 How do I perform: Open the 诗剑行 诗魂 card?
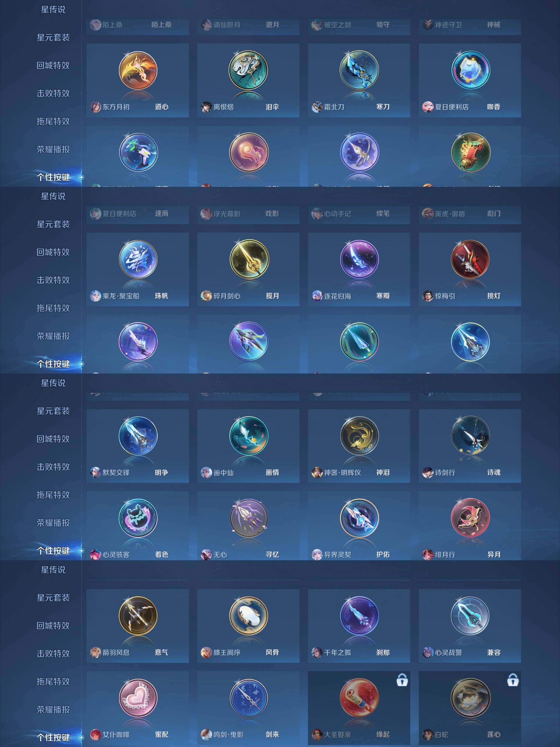pos(470,446)
